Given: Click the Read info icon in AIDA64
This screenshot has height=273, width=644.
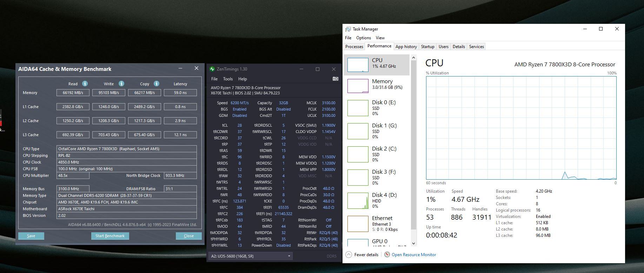Looking at the screenshot, I should [85, 84].
